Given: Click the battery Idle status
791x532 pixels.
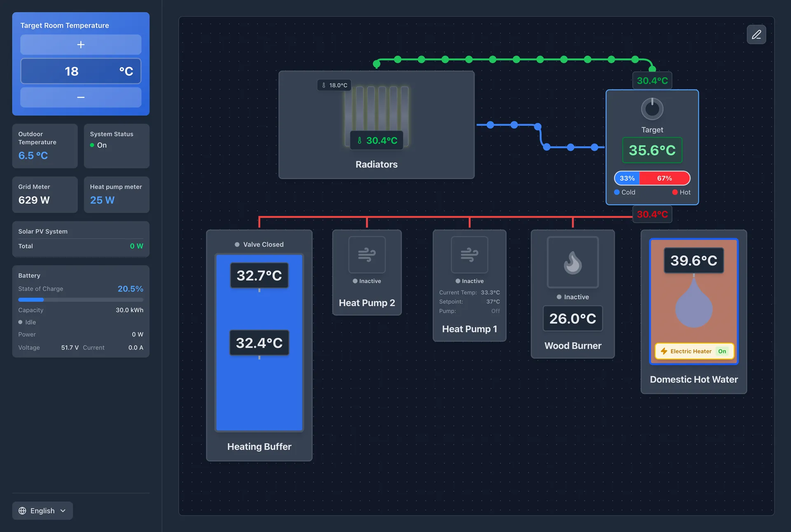Looking at the screenshot, I should (x=27, y=322).
